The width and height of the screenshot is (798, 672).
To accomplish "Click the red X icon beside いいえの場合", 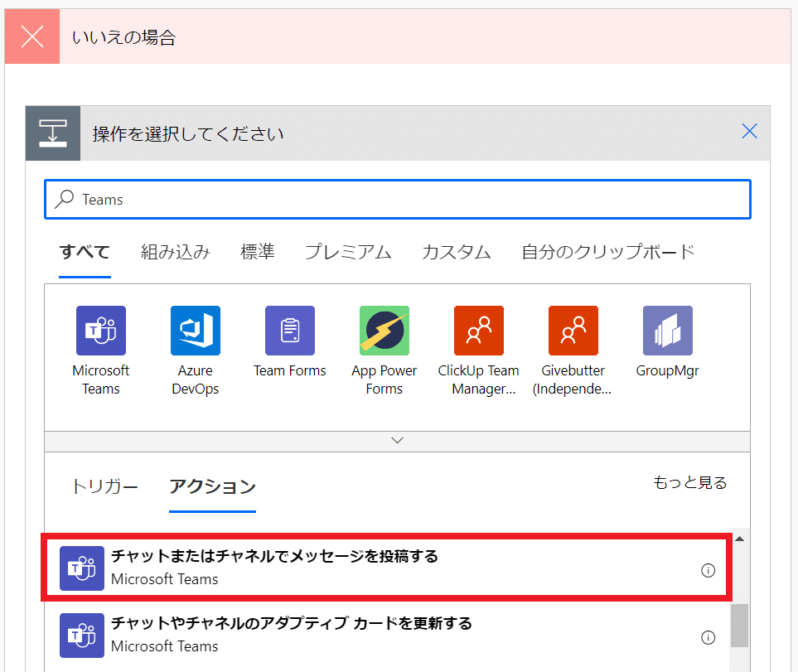I will coord(32,36).
